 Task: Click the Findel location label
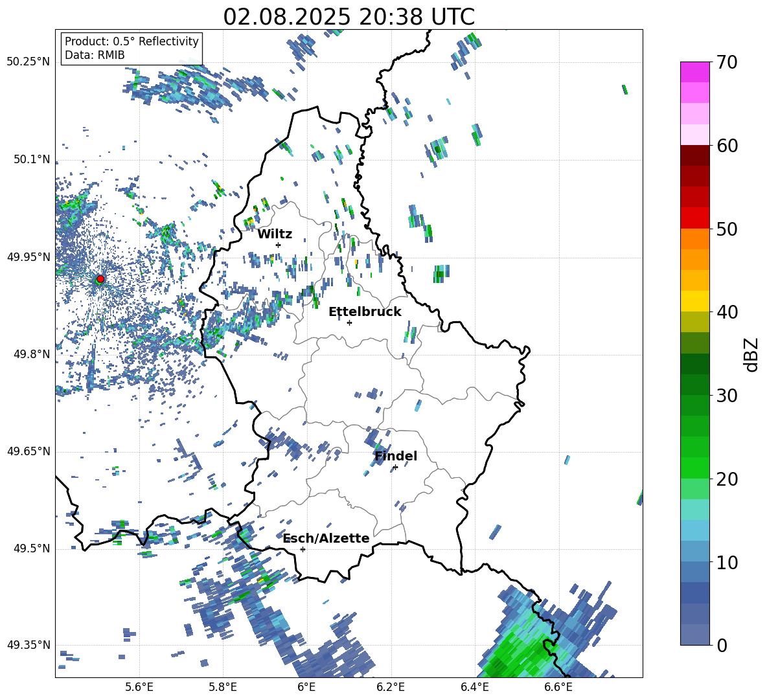point(396,456)
